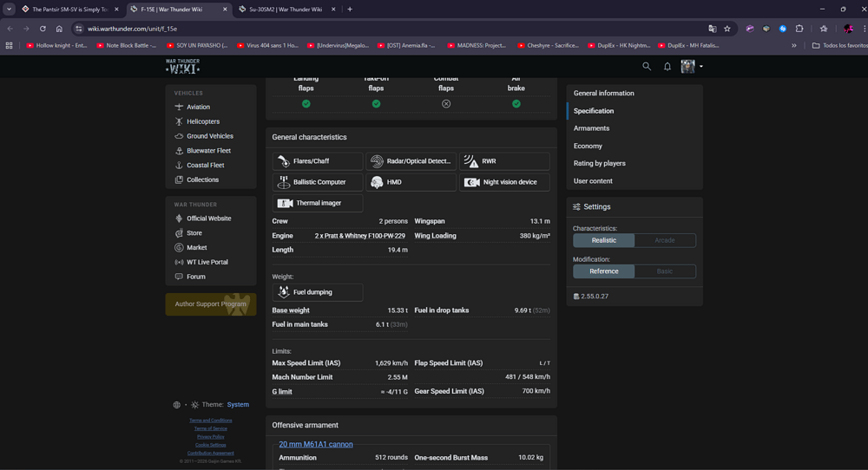Expand the bookmarks overflow chevron
868x470 pixels.
793,45
